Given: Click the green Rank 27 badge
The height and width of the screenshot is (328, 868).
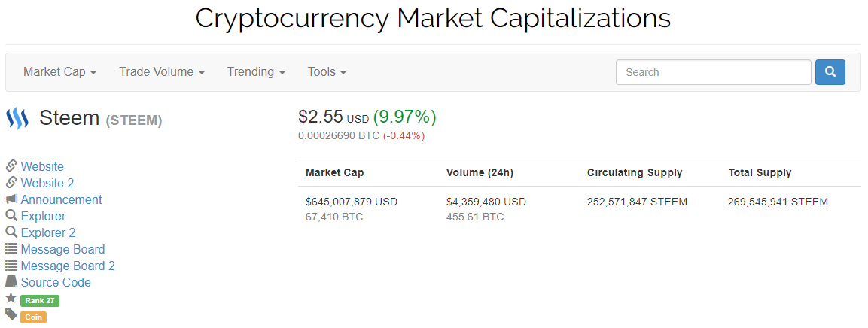Looking at the screenshot, I should click(x=40, y=301).
